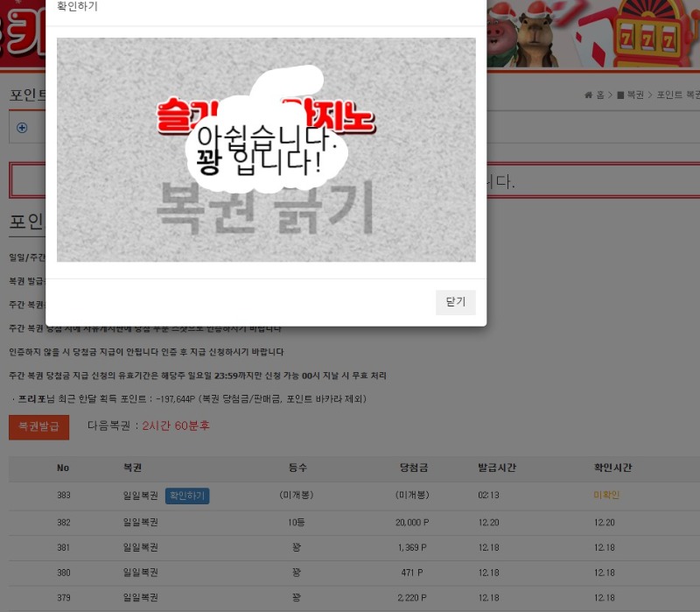700x612 pixels.
Task: Click the 미확인 status on row 383
Action: (606, 496)
